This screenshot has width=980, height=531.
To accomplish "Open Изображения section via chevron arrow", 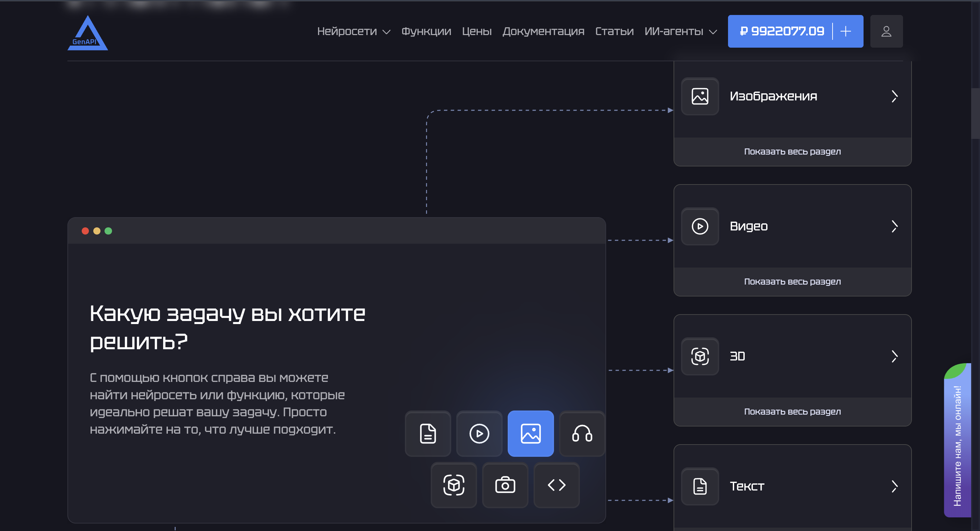I will click(x=894, y=96).
